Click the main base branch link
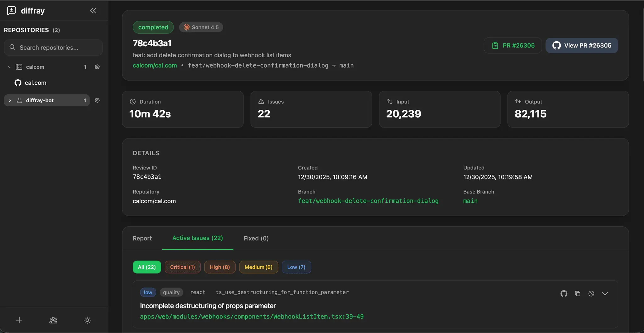Screen dimensions: 644x333 [x=470, y=201]
